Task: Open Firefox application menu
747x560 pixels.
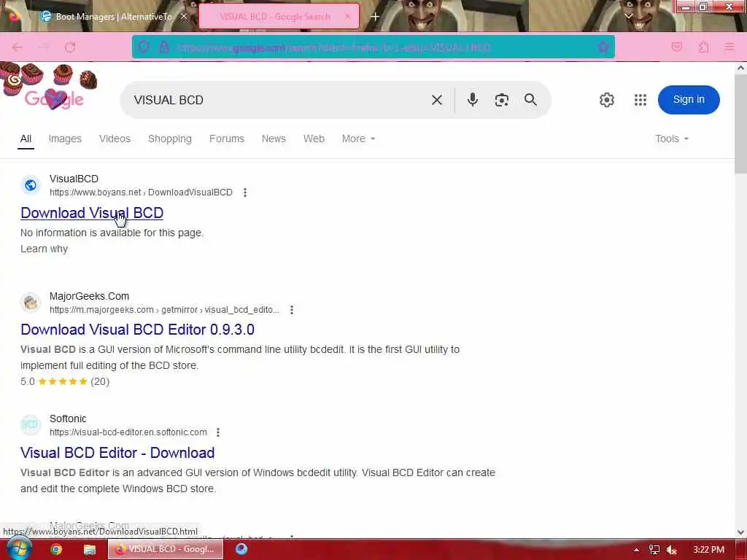Action: tap(729, 47)
